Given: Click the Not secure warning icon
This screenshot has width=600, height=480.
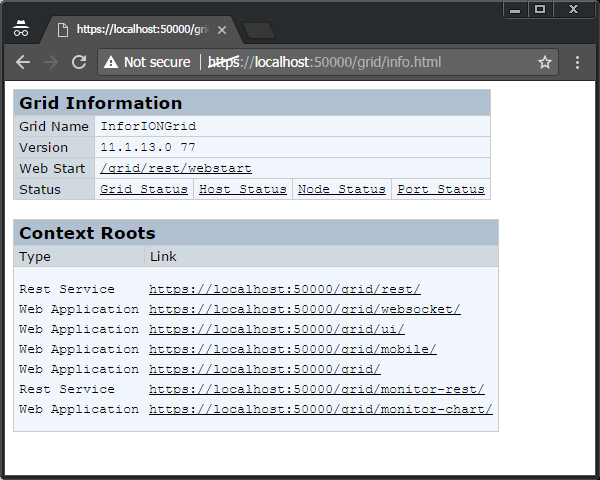Looking at the screenshot, I should tap(111, 62).
